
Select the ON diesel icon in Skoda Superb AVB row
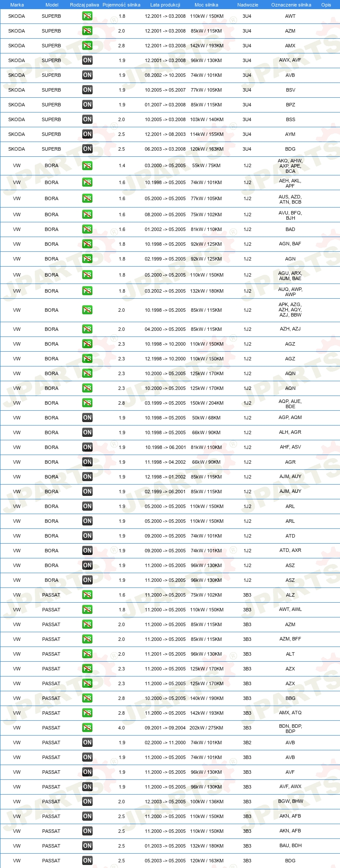click(x=87, y=75)
